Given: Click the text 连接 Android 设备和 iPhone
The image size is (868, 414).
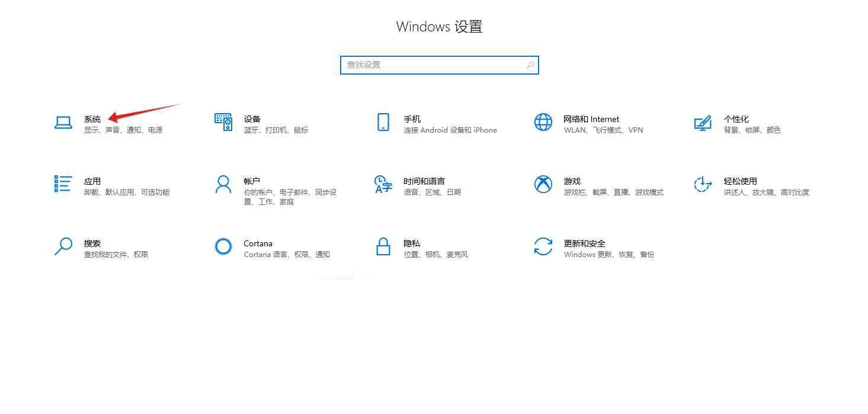Looking at the screenshot, I should tap(450, 130).
